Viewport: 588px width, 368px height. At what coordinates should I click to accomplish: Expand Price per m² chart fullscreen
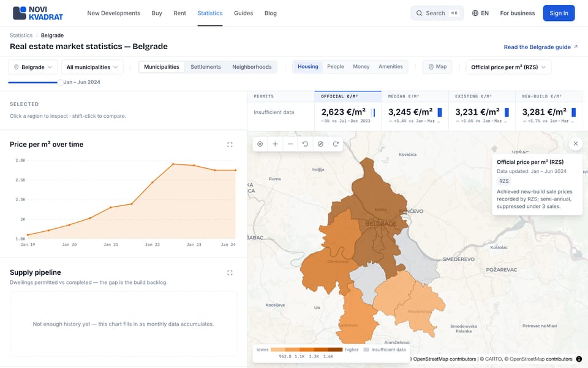point(230,145)
